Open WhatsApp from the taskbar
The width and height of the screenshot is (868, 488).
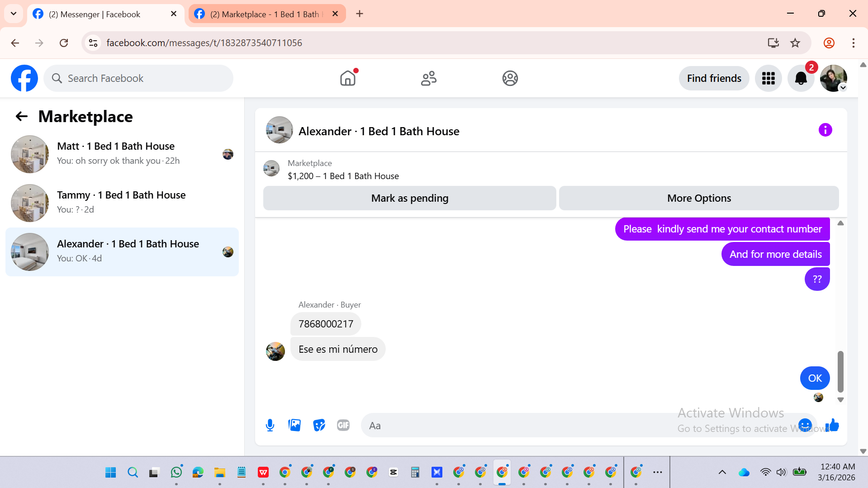click(x=176, y=473)
